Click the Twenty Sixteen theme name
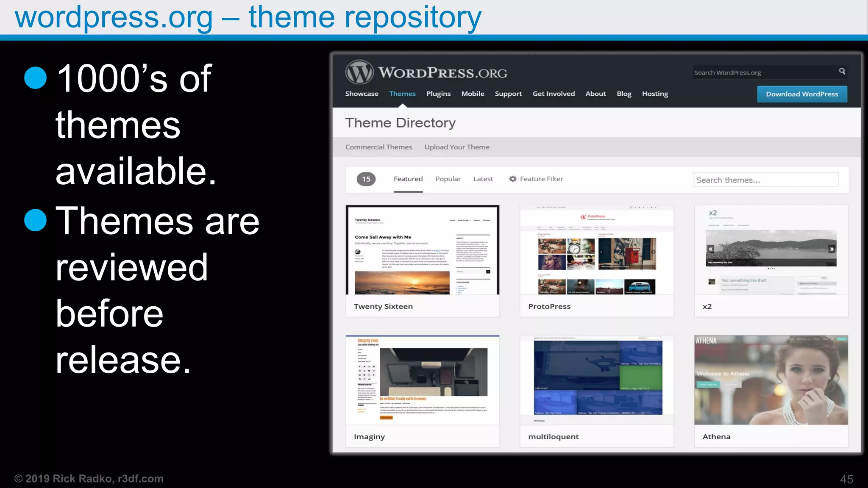Viewport: 868px width, 488px height. (383, 306)
